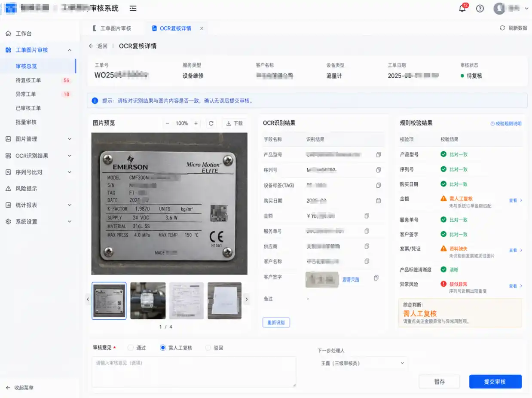Expand the 图片管理 sidebar menu

pos(70,139)
